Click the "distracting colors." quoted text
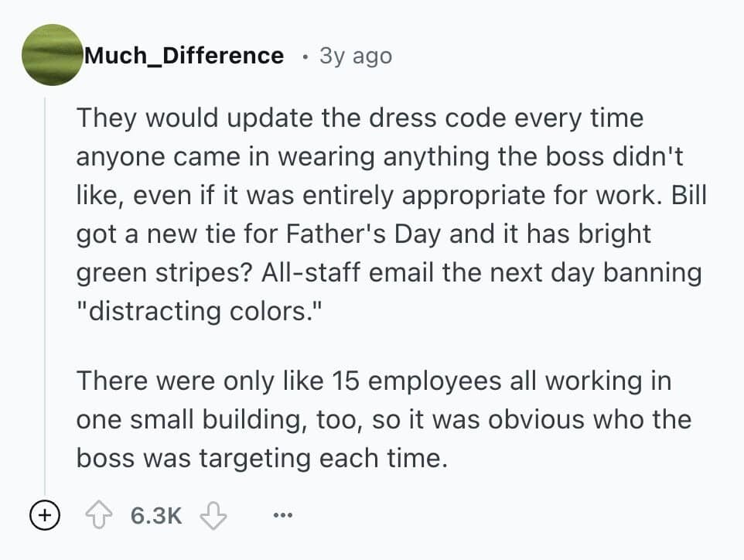Screen dimensions: 744x560 coord(191,311)
